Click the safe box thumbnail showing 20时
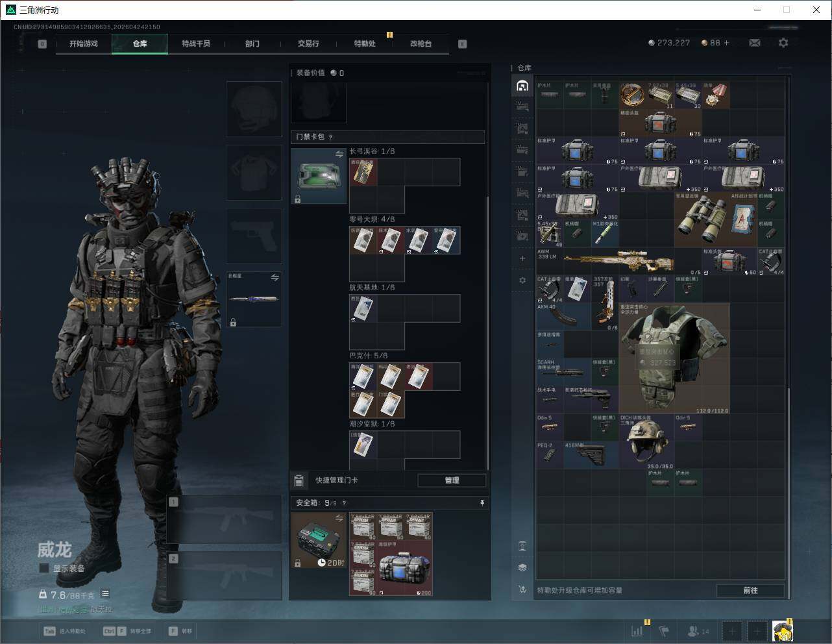The height and width of the screenshot is (644, 832). click(319, 540)
